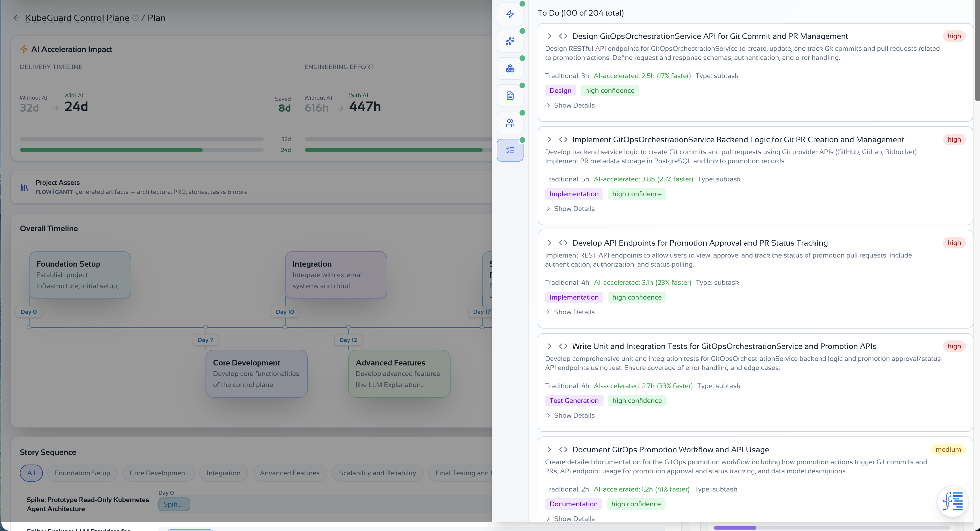Show Details for Document GitOps Promotion Workflow task
Viewport: 980px width, 531px height.
570,519
